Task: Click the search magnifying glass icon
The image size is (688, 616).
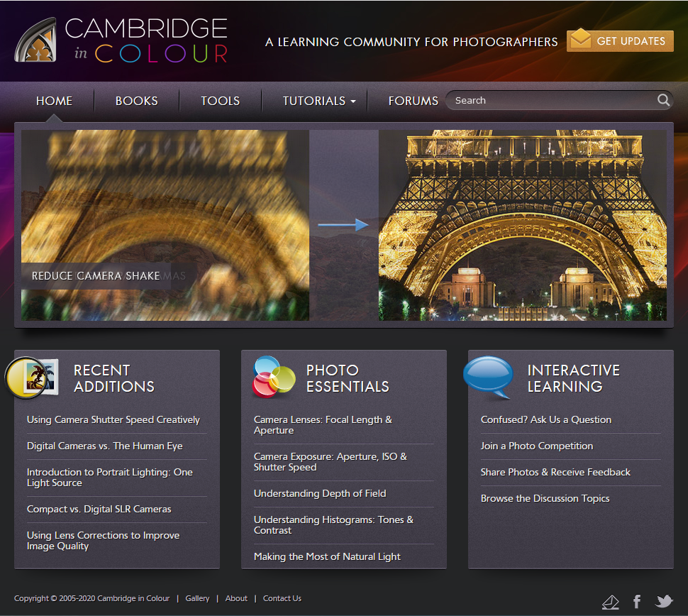Action: [x=663, y=100]
